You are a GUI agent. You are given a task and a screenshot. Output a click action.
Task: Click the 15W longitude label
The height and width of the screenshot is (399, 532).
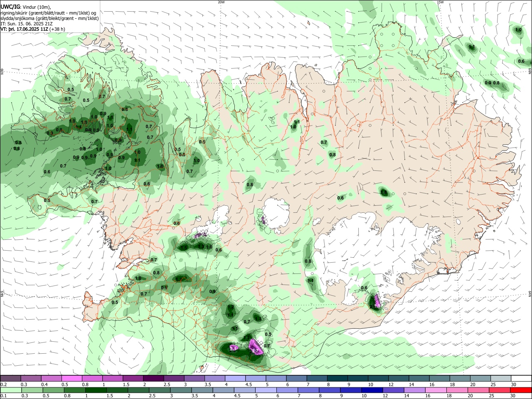(x=441, y=2)
